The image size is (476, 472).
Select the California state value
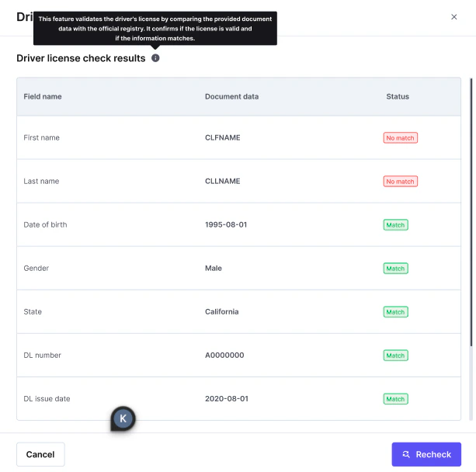click(x=221, y=311)
